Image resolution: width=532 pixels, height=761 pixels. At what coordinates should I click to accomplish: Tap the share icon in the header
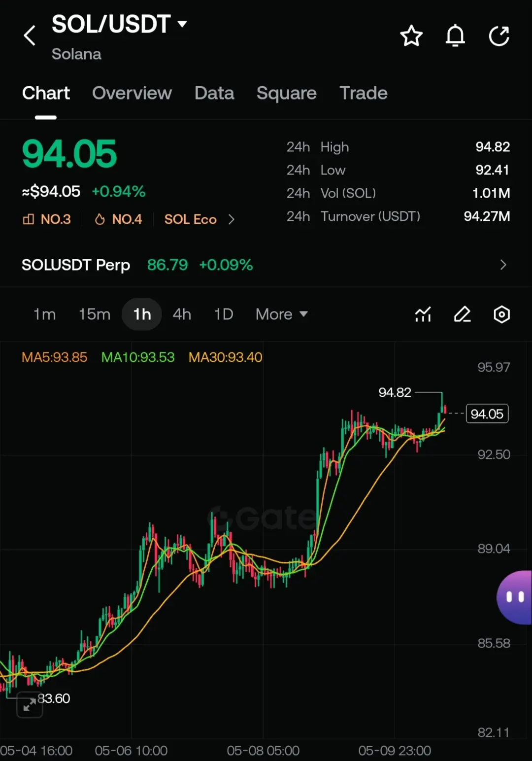tap(499, 36)
